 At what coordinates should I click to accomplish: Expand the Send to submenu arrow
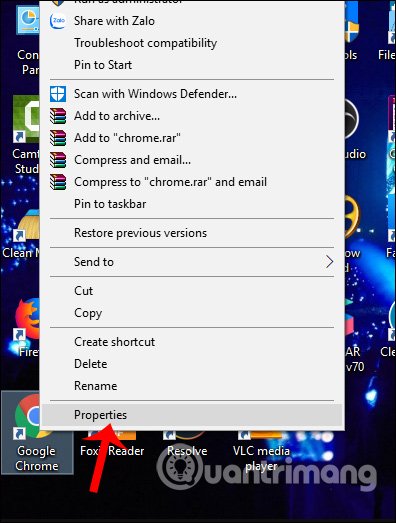(329, 262)
